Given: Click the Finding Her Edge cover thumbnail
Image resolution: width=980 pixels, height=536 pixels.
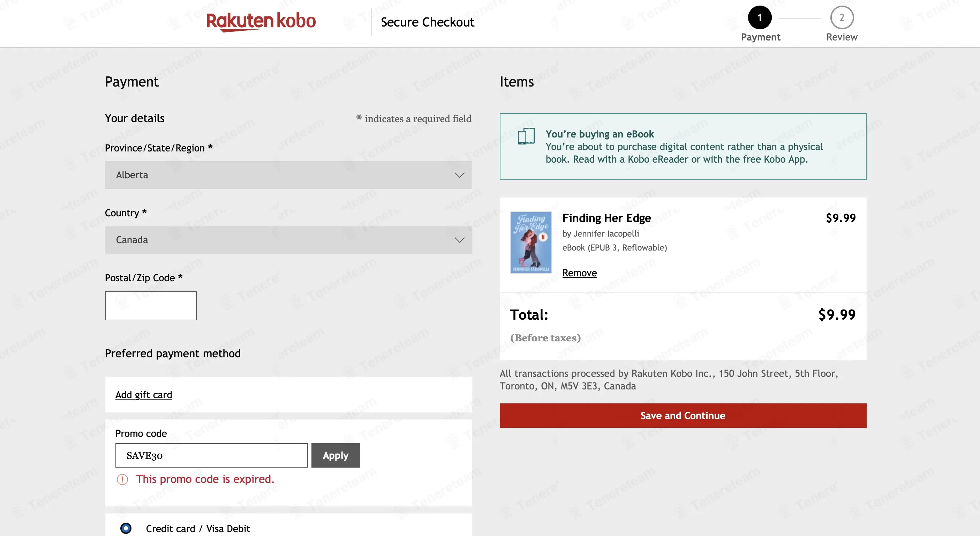Looking at the screenshot, I should (531, 243).
